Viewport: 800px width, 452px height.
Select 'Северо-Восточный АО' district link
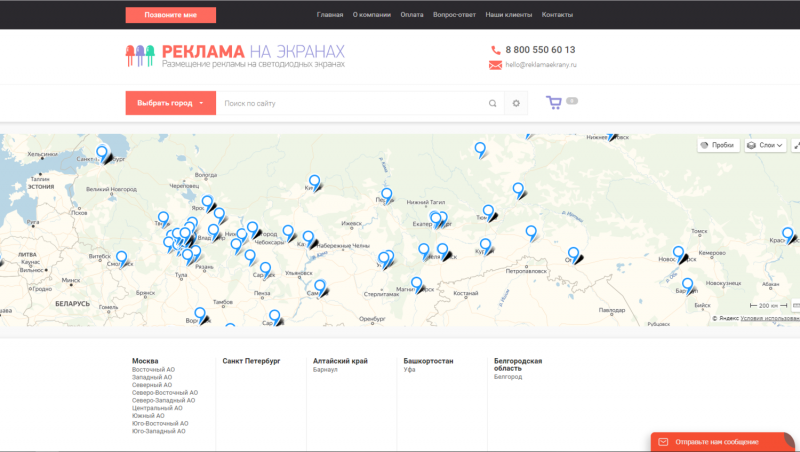[165, 392]
